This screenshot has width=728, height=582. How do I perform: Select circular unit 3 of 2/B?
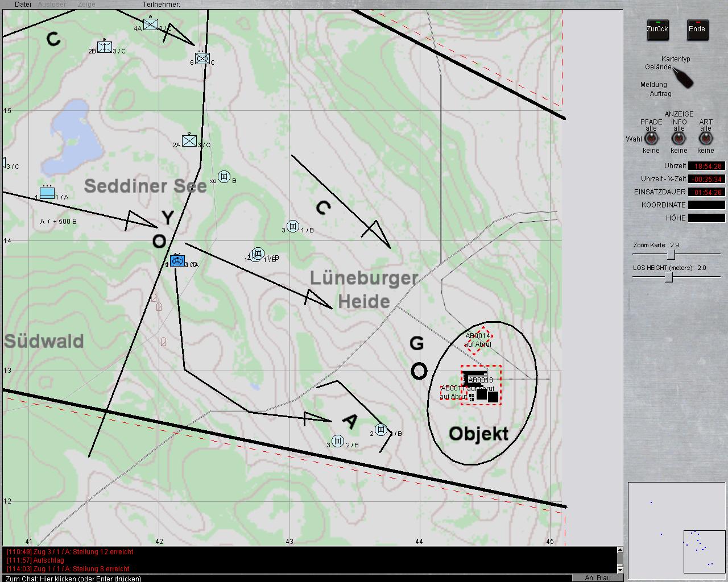pyautogui.click(x=338, y=441)
